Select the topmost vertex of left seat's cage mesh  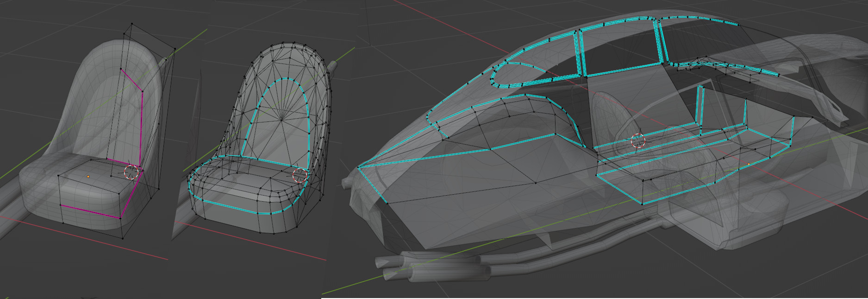coord(132,23)
